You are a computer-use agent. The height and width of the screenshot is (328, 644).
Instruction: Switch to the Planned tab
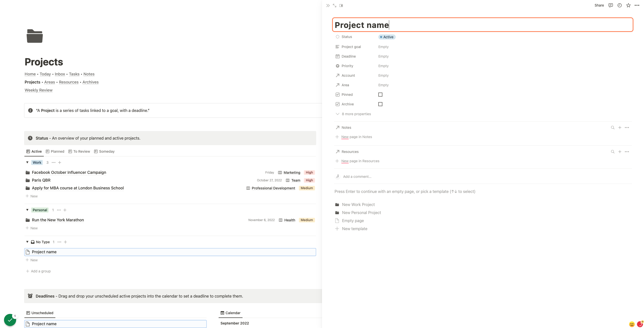pos(55,151)
